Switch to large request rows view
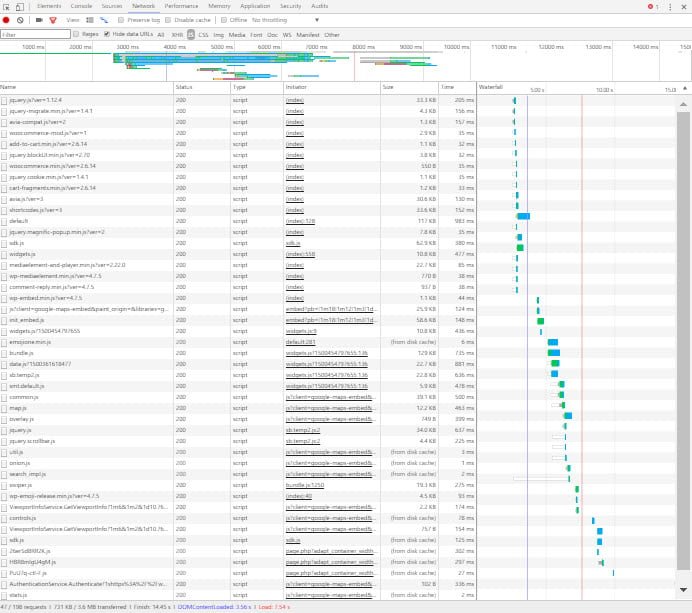Screen dimensions: 692x613 (x=89, y=20)
